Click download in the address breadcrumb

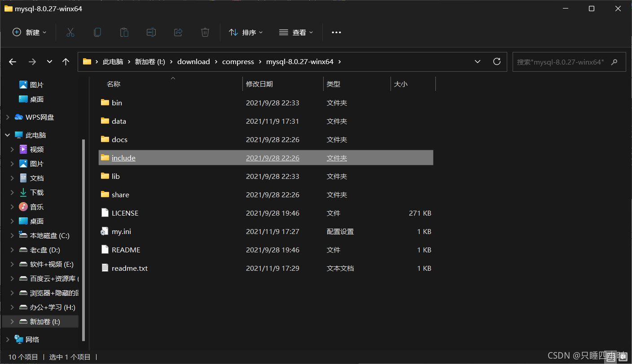tap(193, 62)
